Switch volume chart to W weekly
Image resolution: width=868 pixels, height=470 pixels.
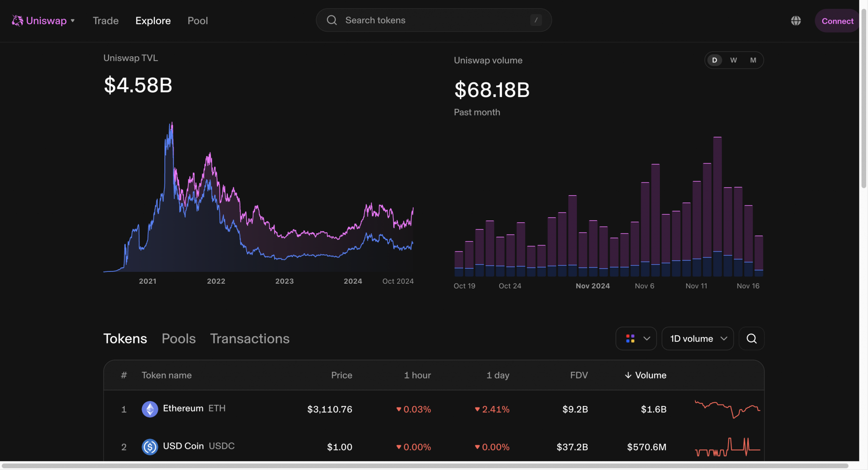click(x=734, y=60)
